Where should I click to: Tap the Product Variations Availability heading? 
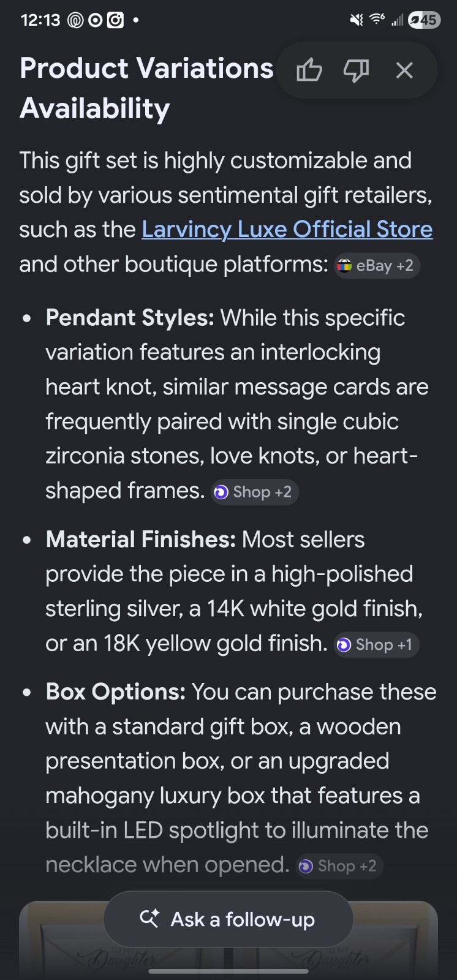tap(146, 88)
